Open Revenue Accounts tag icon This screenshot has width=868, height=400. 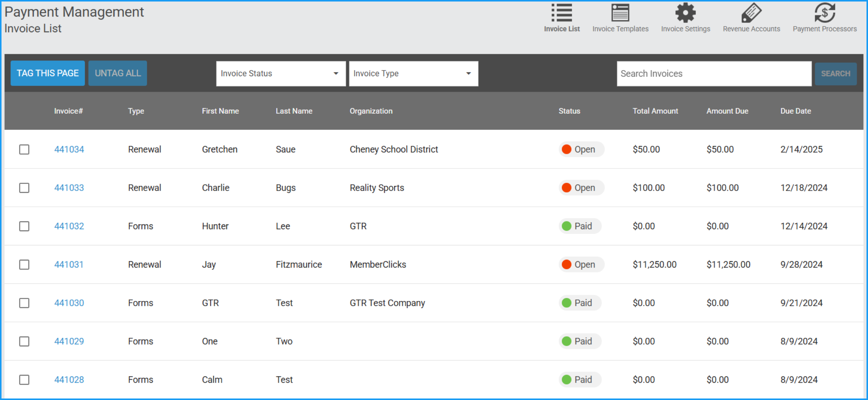pyautogui.click(x=751, y=14)
